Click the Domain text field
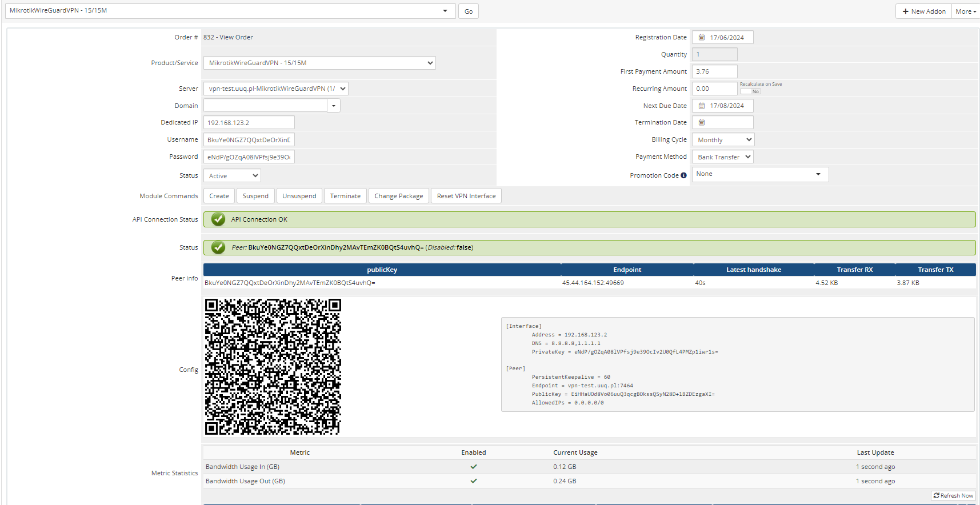 click(266, 106)
